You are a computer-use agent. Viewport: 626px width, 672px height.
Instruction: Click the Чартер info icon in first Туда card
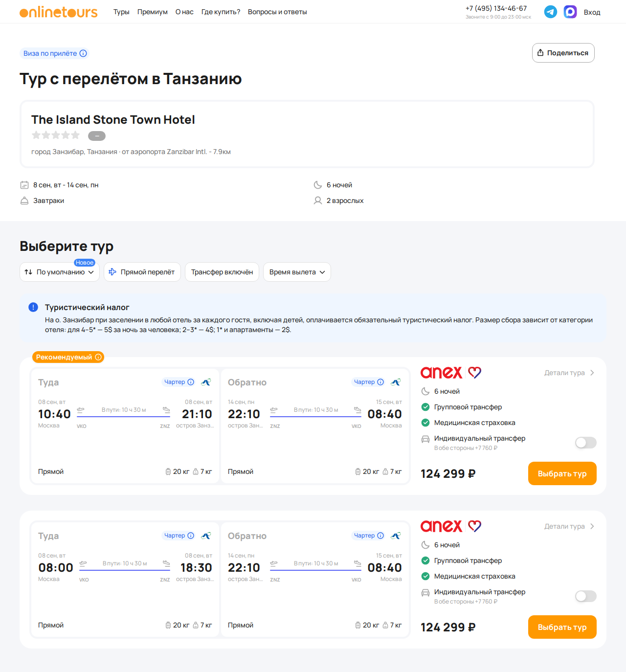(191, 382)
